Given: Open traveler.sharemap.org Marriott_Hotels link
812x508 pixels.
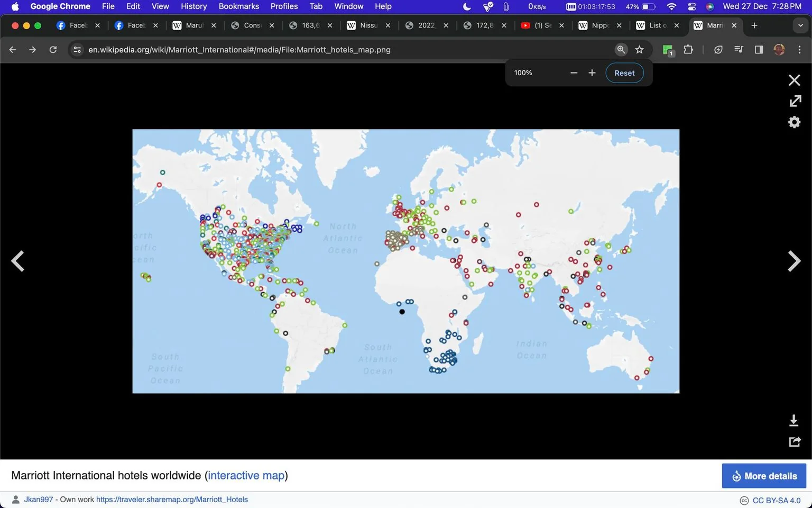Looking at the screenshot, I should click(x=172, y=500).
